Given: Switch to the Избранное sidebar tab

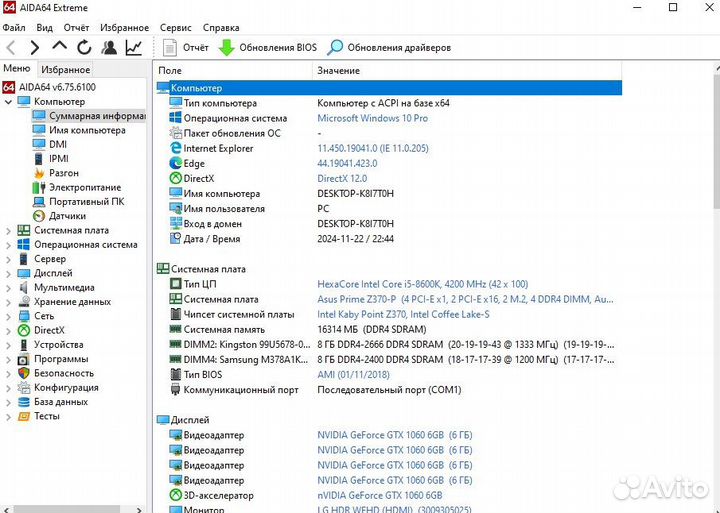Looking at the screenshot, I should click(65, 69).
